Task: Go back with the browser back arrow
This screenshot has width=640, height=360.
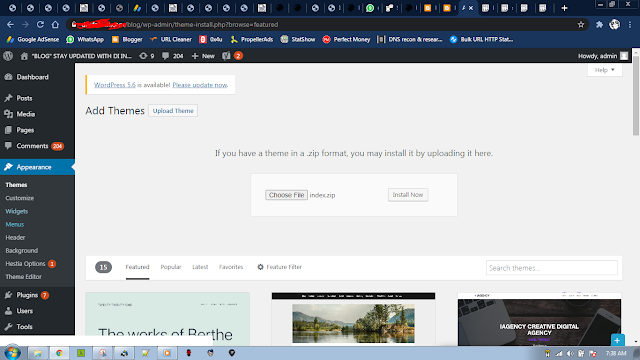Action: click(x=10, y=24)
